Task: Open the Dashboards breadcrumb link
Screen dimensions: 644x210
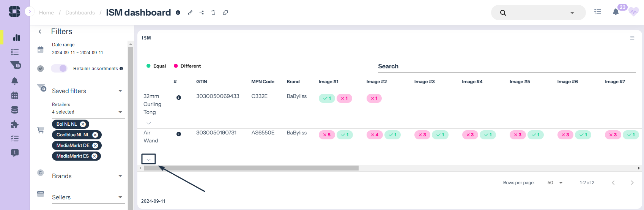Action: click(x=80, y=13)
